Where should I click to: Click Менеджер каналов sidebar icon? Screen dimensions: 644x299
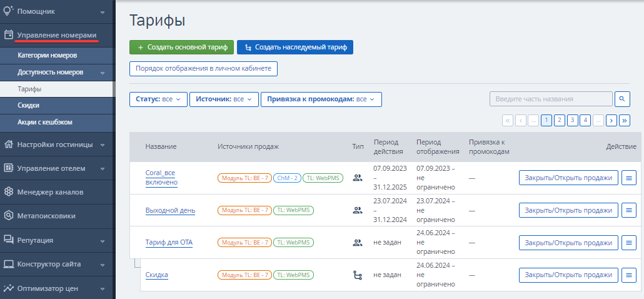coord(8,192)
